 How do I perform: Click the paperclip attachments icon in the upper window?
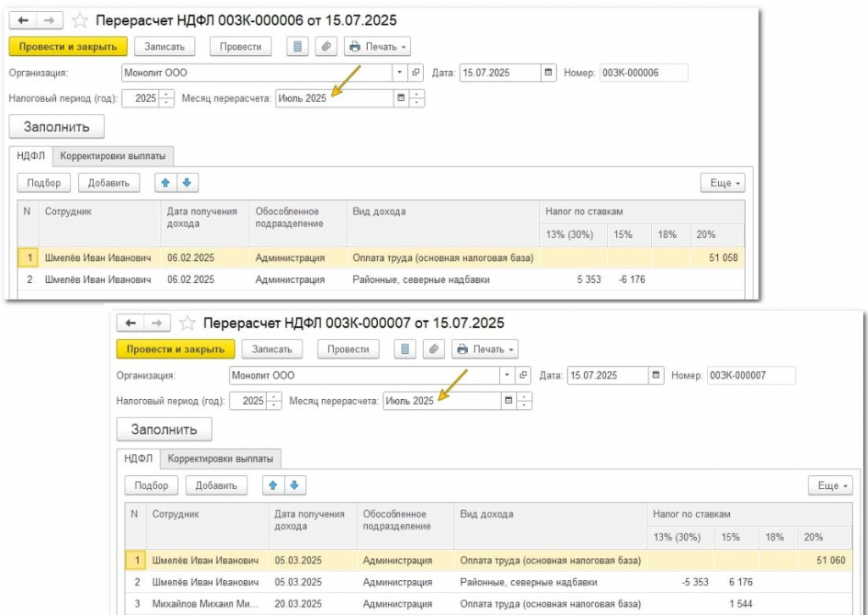(x=326, y=47)
